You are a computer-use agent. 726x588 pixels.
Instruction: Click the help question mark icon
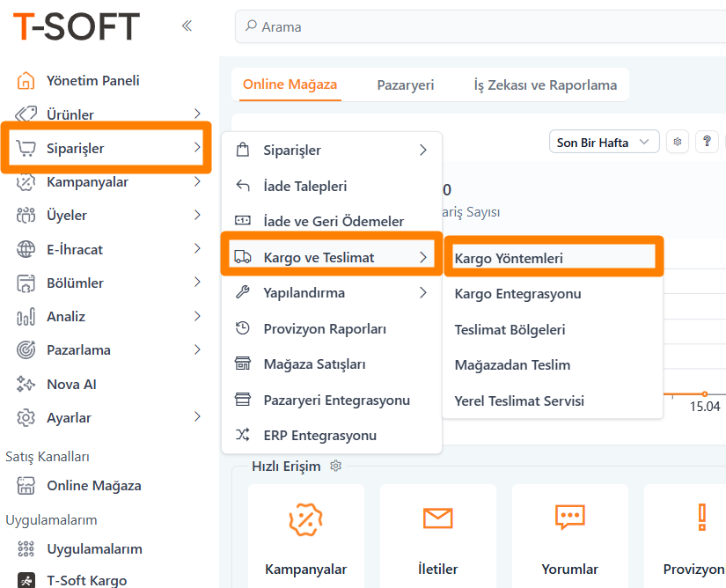click(706, 143)
